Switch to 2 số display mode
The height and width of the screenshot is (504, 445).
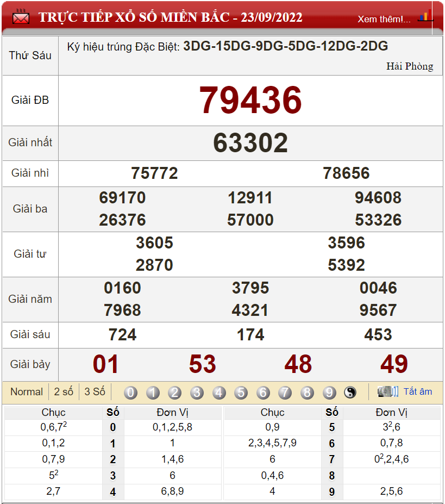pyautogui.click(x=64, y=392)
